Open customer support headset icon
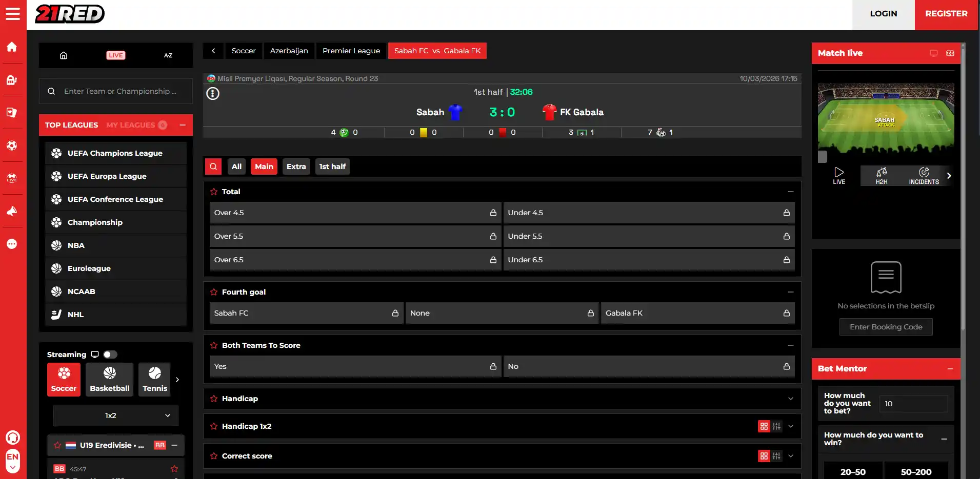This screenshot has width=980, height=479. pos(13,438)
